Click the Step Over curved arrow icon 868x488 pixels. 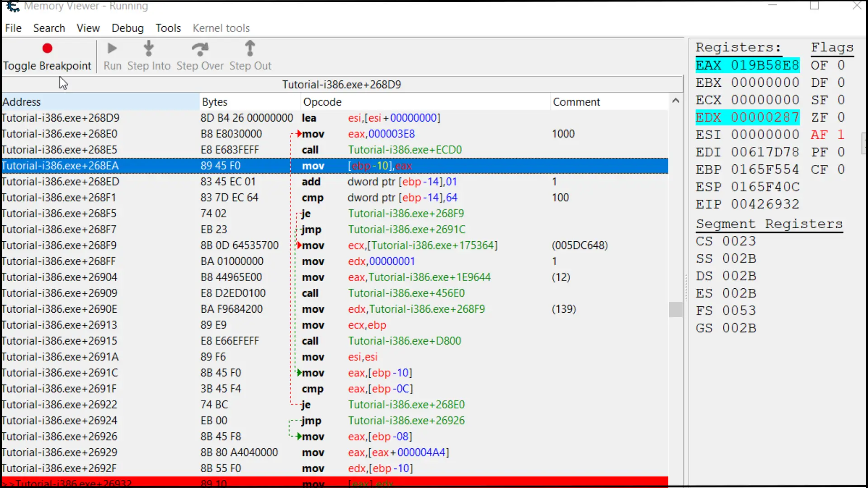click(x=200, y=48)
